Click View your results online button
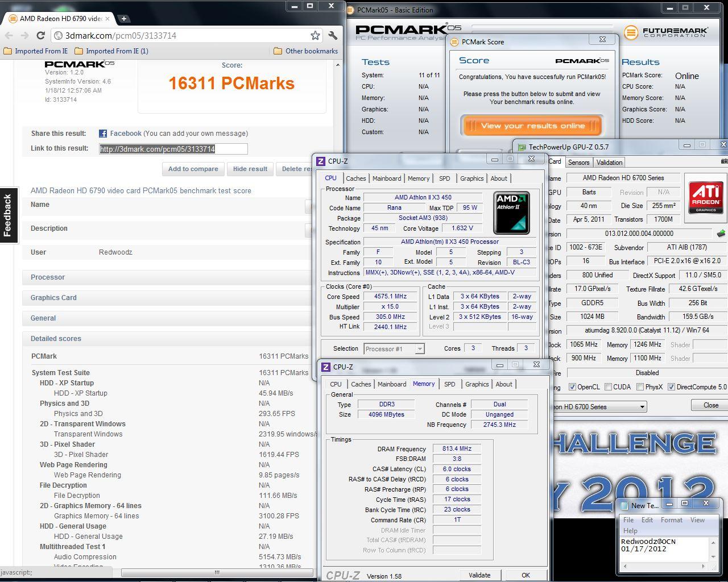The height and width of the screenshot is (582, 728). (532, 126)
